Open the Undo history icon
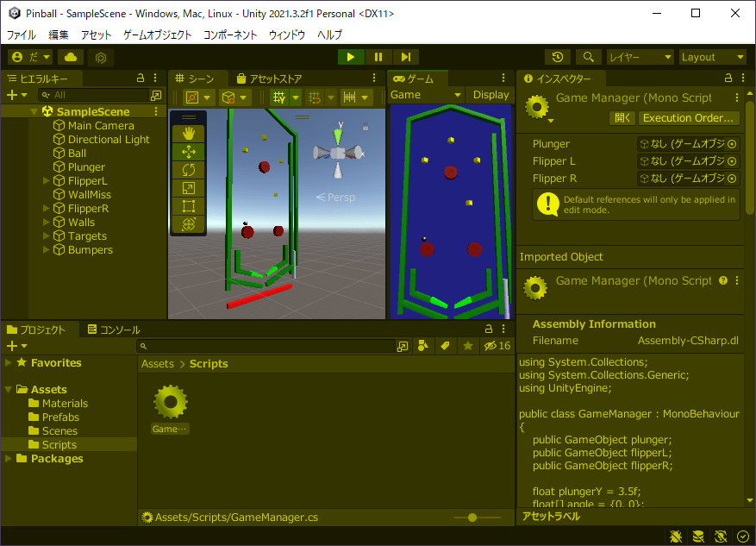This screenshot has width=756, height=546. click(558, 57)
